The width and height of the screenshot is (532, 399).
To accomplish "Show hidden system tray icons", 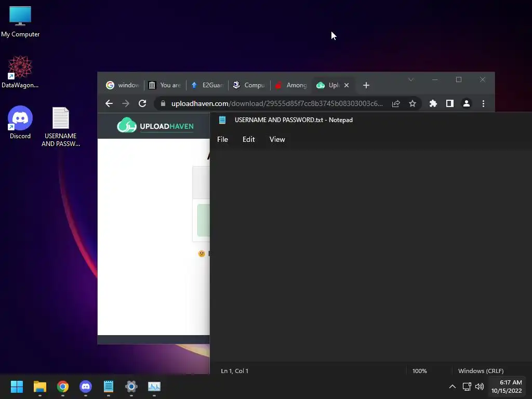I will 453,387.
